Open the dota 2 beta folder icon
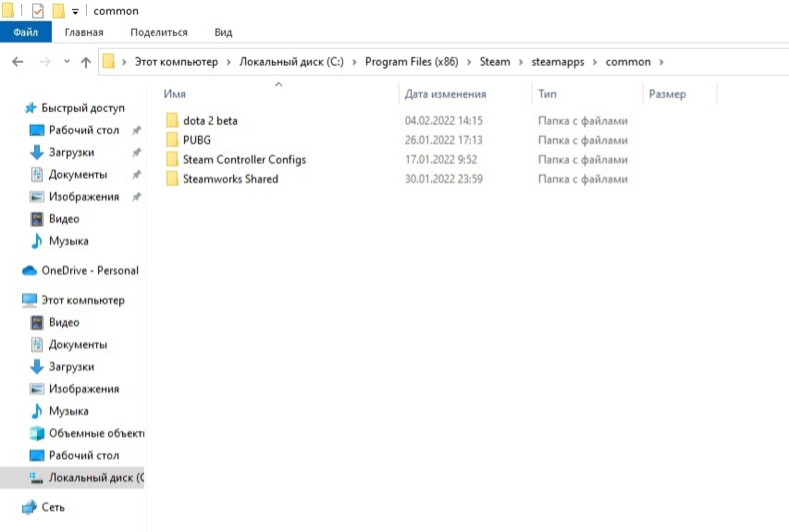789x532 pixels. [x=172, y=120]
